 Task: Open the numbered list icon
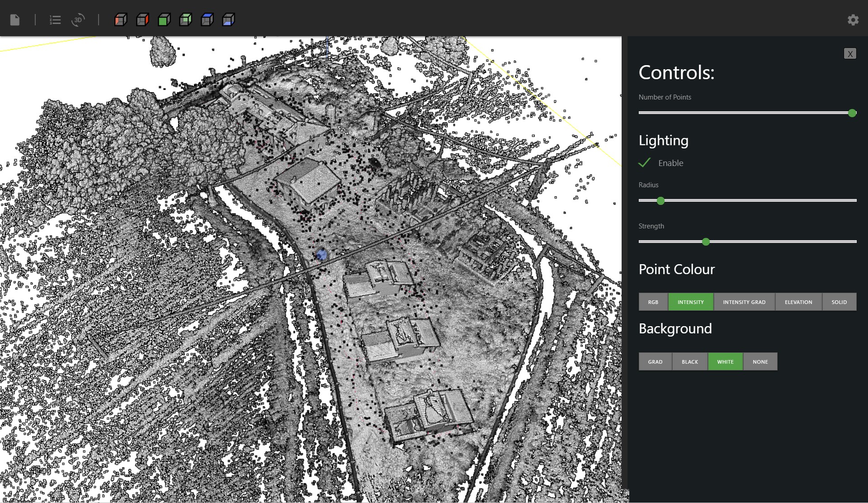point(55,20)
